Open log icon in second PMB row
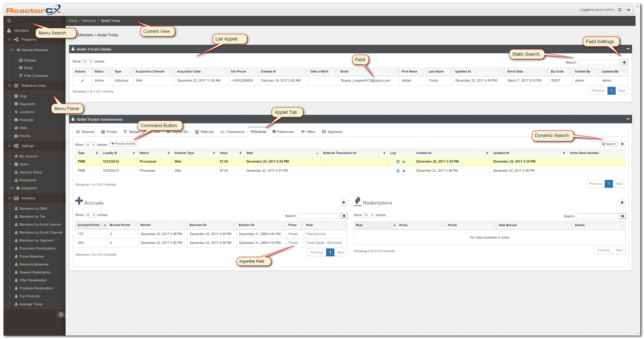 (x=398, y=171)
